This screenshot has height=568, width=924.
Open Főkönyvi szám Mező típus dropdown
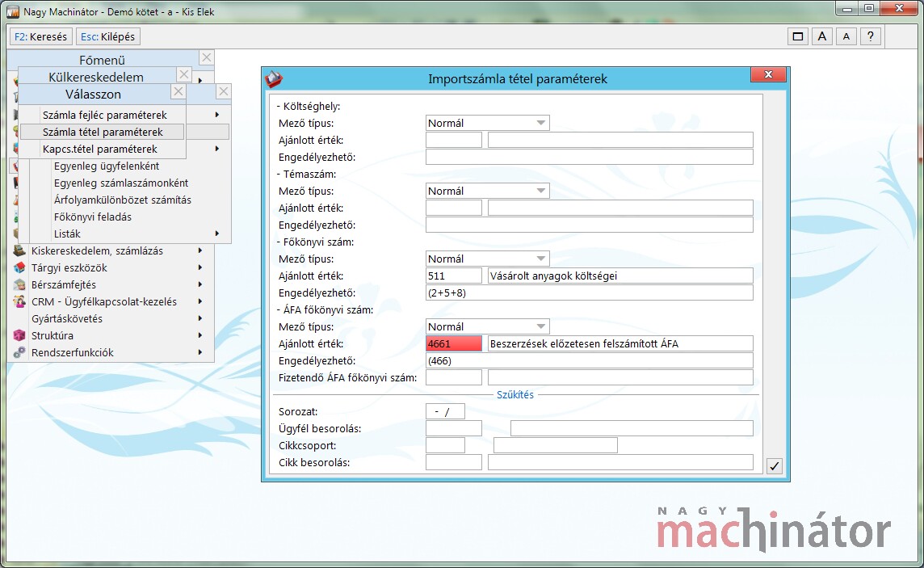(487, 259)
